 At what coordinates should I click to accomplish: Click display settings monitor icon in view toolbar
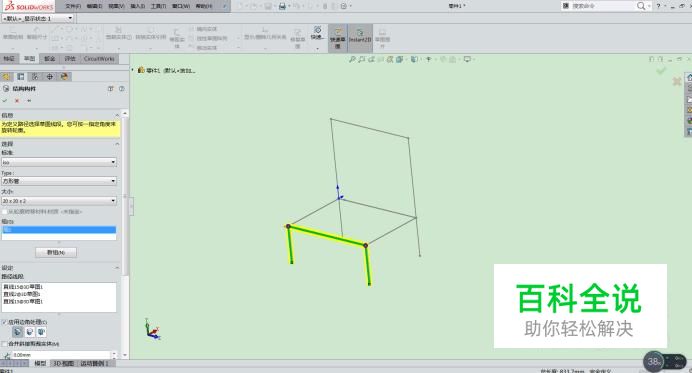coord(467,59)
